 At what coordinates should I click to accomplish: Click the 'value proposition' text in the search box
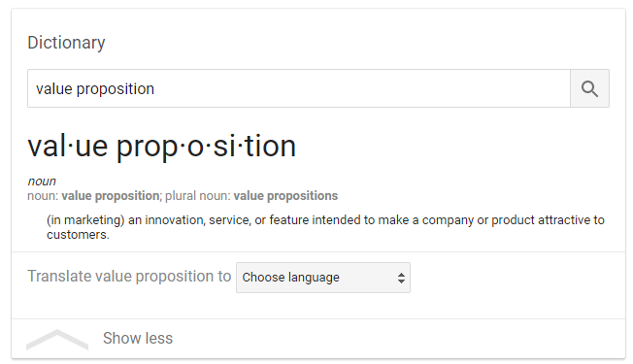click(95, 88)
